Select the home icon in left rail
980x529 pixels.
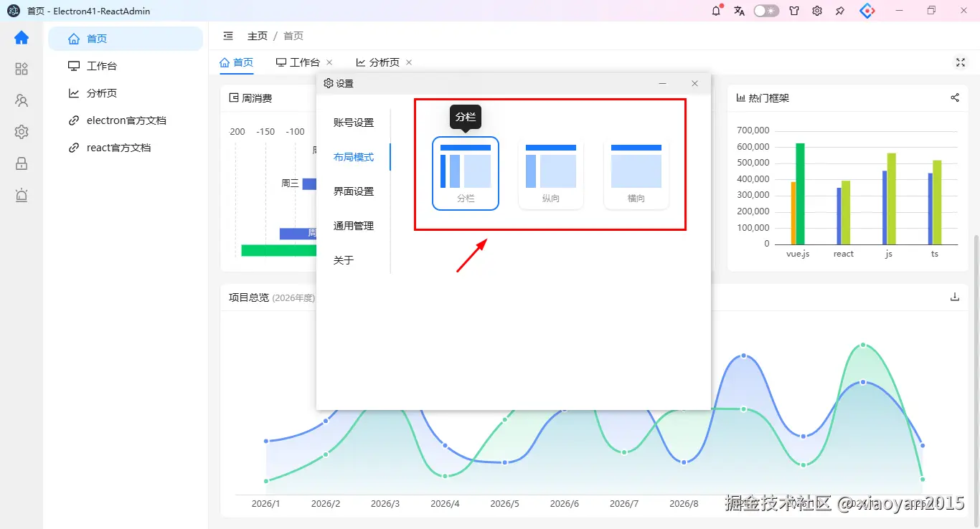(22, 38)
